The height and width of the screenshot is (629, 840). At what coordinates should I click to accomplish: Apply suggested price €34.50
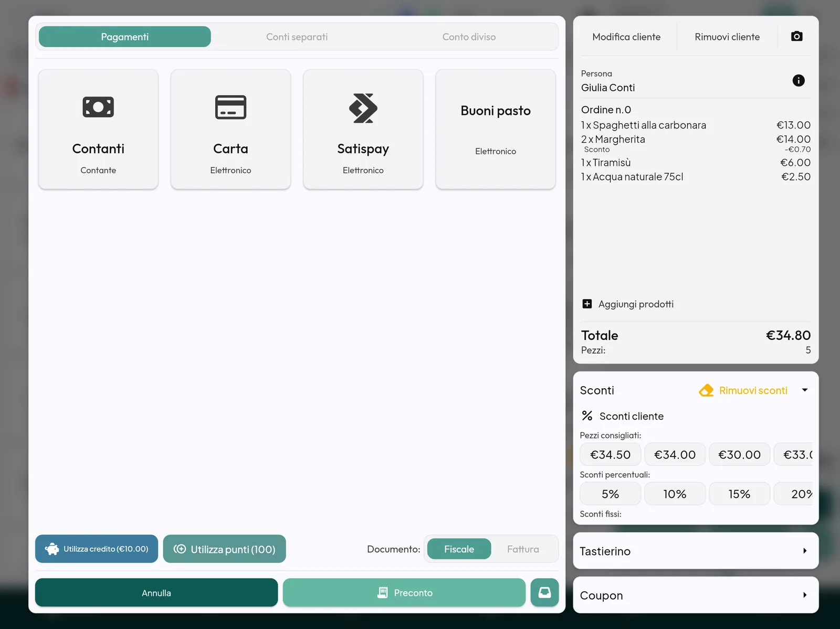coord(610,454)
